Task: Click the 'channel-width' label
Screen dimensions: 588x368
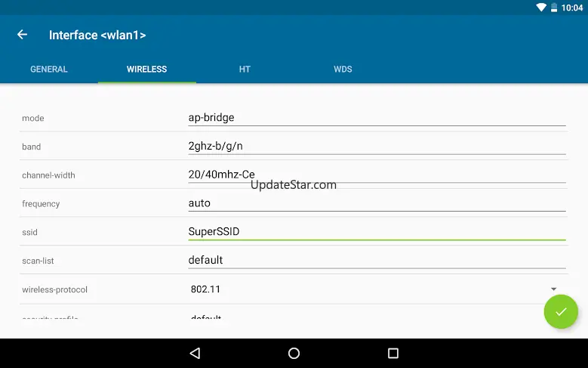Action: pyautogui.click(x=48, y=175)
